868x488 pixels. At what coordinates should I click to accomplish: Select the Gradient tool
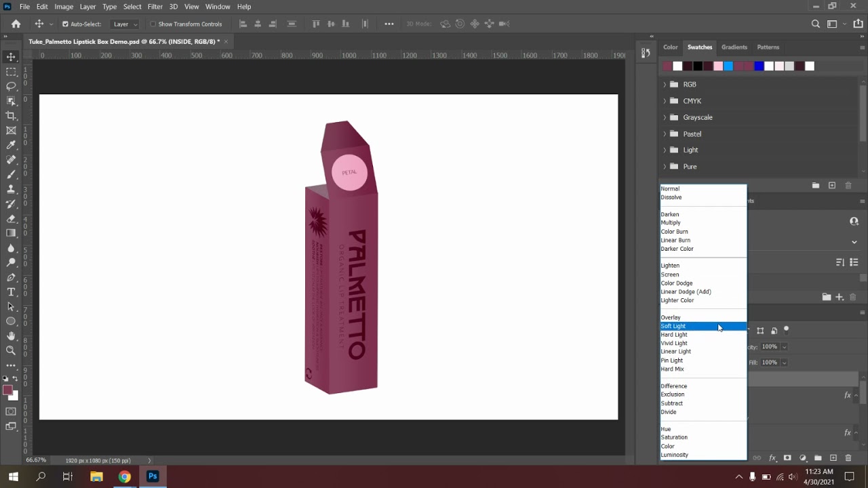[x=11, y=233]
